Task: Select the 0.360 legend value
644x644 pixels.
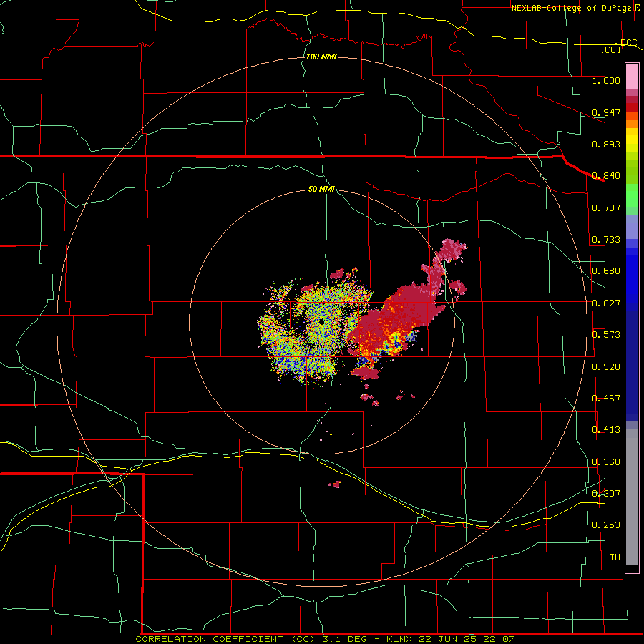Action: click(x=606, y=462)
